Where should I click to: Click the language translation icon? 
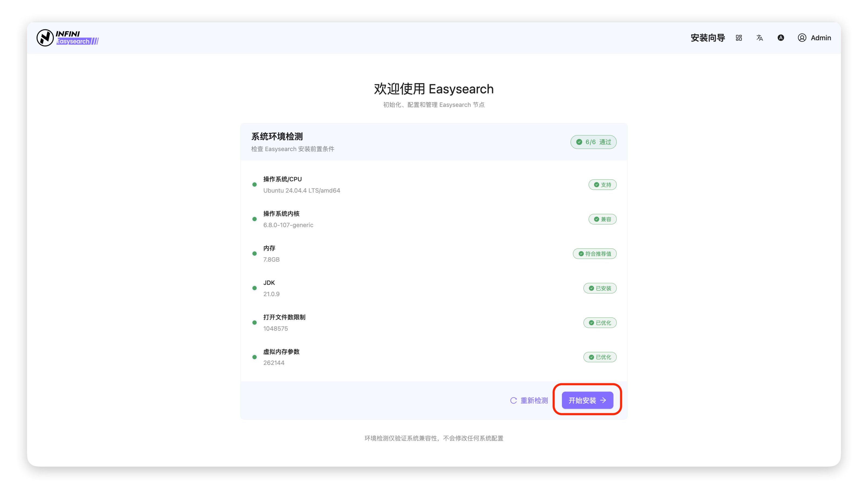pos(760,38)
